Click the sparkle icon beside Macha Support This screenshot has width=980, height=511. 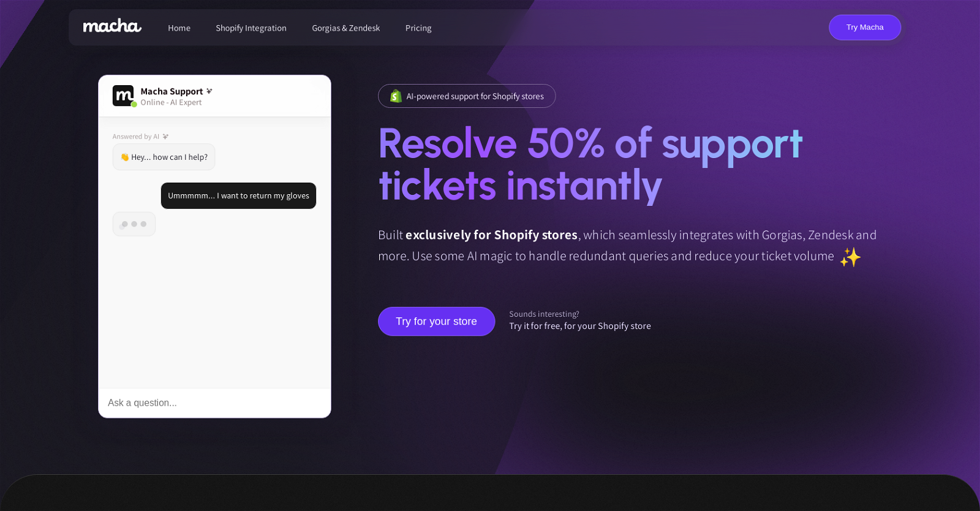pos(209,91)
